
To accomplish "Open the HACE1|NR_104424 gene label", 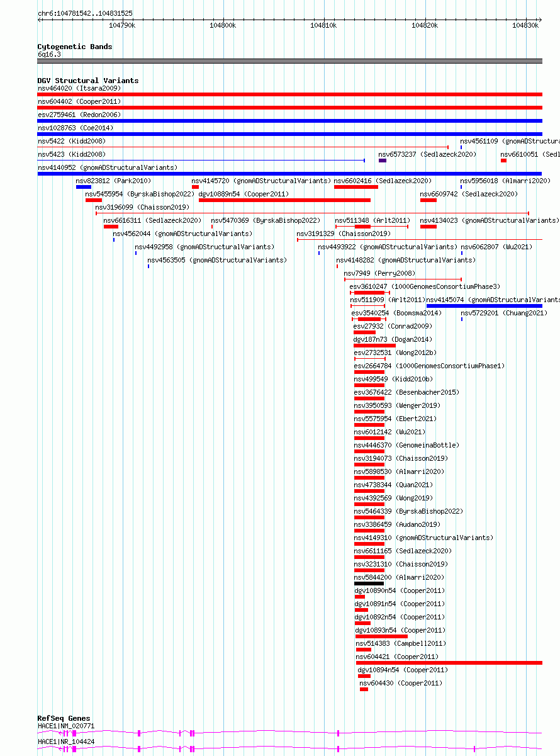I will click(x=66, y=742).
